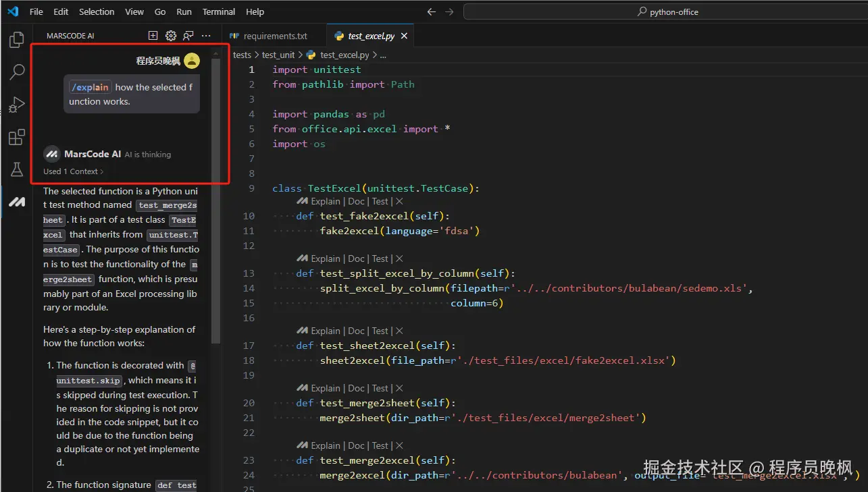
Task: Open MarsCode AI settings gear
Action: pos(171,36)
